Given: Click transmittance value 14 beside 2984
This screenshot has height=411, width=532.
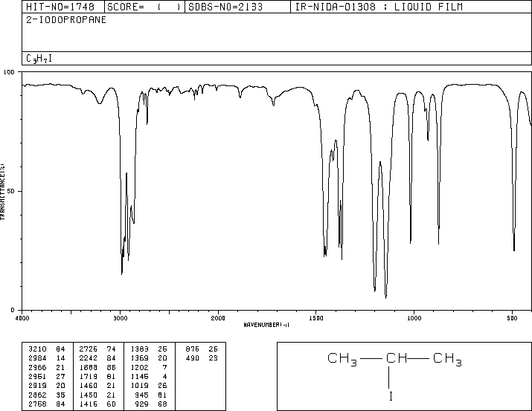Looking at the screenshot, I should 60,358.
